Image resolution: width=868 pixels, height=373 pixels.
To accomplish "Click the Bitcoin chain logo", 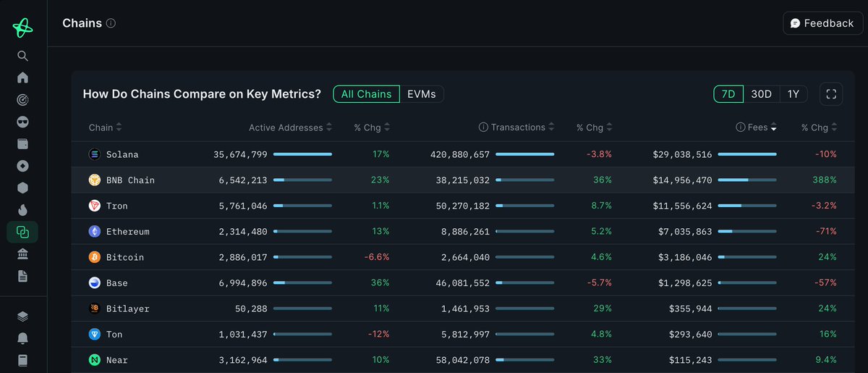I will [95, 257].
